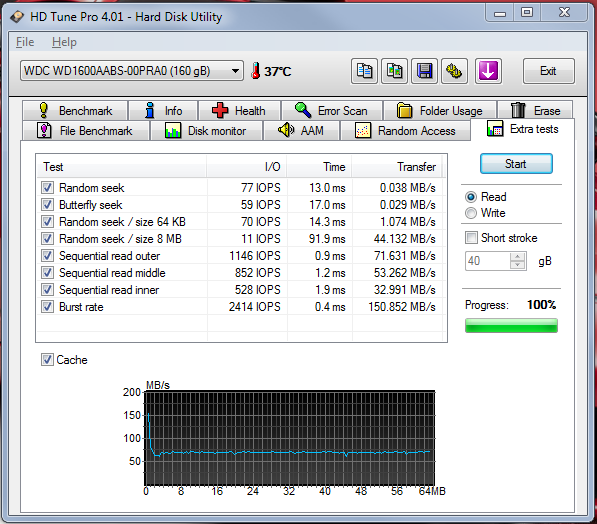The width and height of the screenshot is (597, 524).
Task: Uncheck the Random seek test checkbox
Action: coord(47,188)
